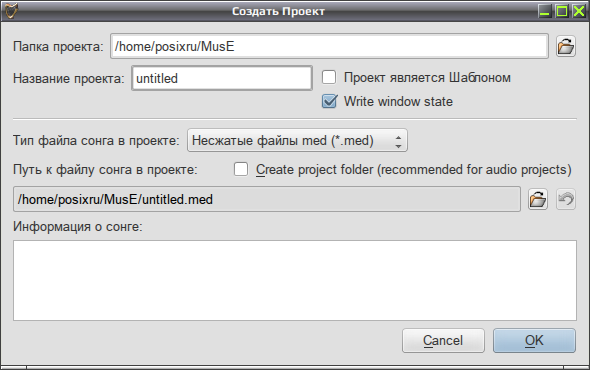
Task: Disable the Write window state checkbox
Action: point(329,101)
